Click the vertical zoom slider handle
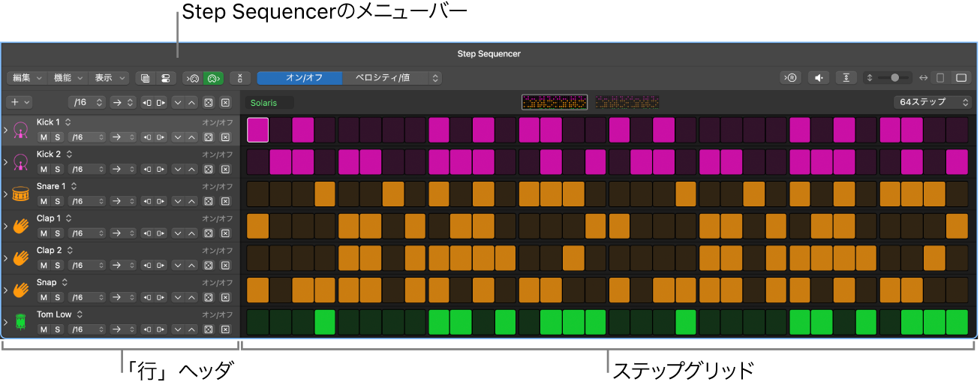 coord(894,78)
